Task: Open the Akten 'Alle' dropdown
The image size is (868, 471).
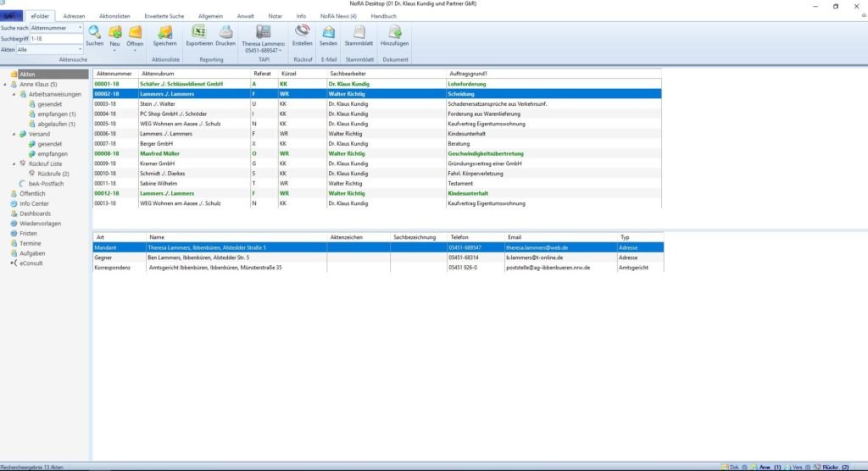Action: (x=80, y=50)
